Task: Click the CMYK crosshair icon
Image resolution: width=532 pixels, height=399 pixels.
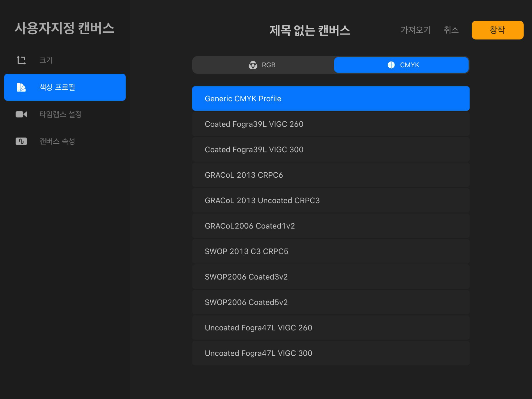Action: pos(391,65)
